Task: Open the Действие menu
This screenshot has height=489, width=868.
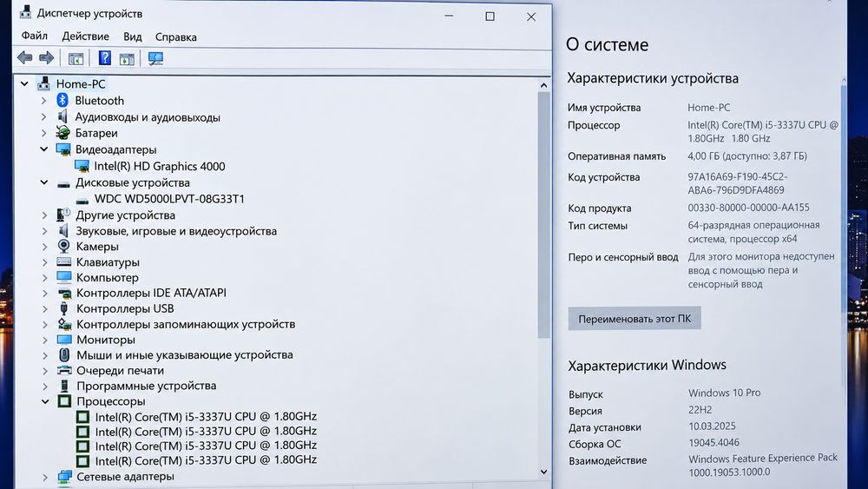Action: tap(85, 36)
